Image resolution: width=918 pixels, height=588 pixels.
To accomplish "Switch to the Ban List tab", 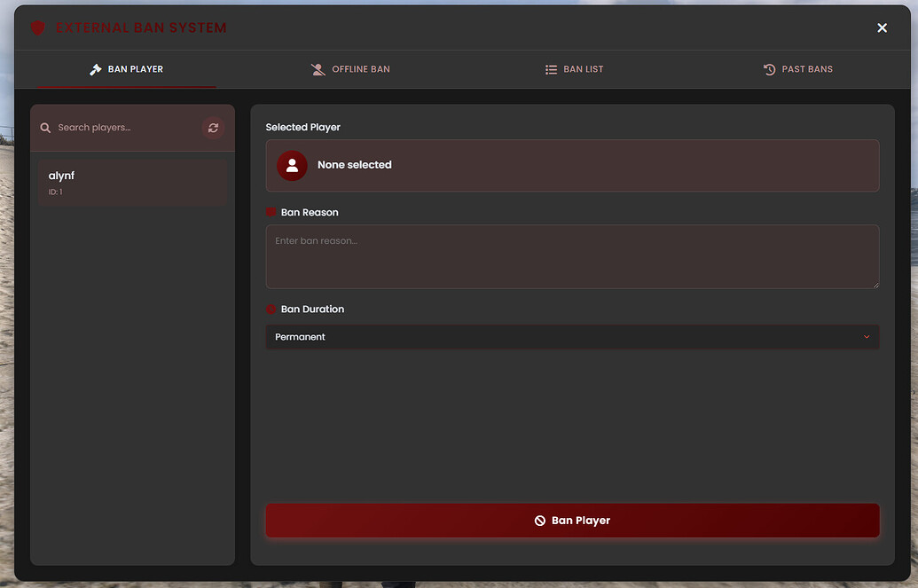I will [575, 68].
